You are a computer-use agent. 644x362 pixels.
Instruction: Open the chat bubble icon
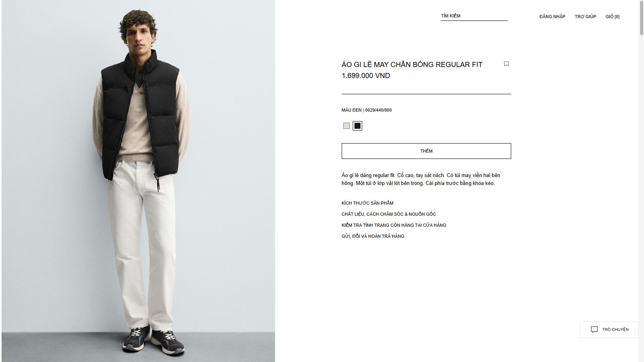(x=594, y=330)
